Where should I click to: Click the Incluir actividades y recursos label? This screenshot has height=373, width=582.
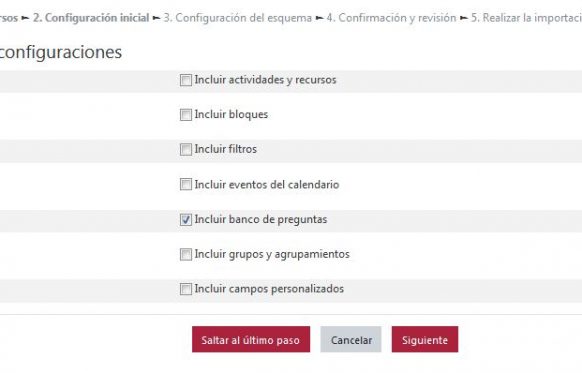pyautogui.click(x=265, y=80)
